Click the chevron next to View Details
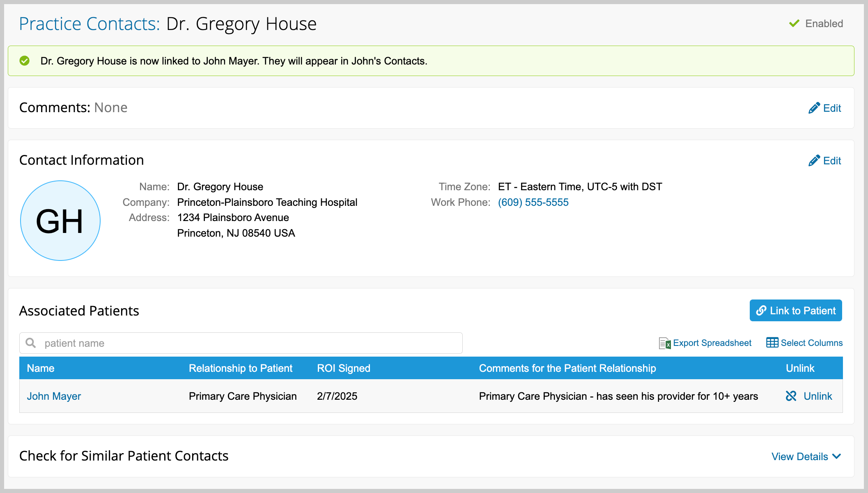The height and width of the screenshot is (493, 868). (x=837, y=456)
